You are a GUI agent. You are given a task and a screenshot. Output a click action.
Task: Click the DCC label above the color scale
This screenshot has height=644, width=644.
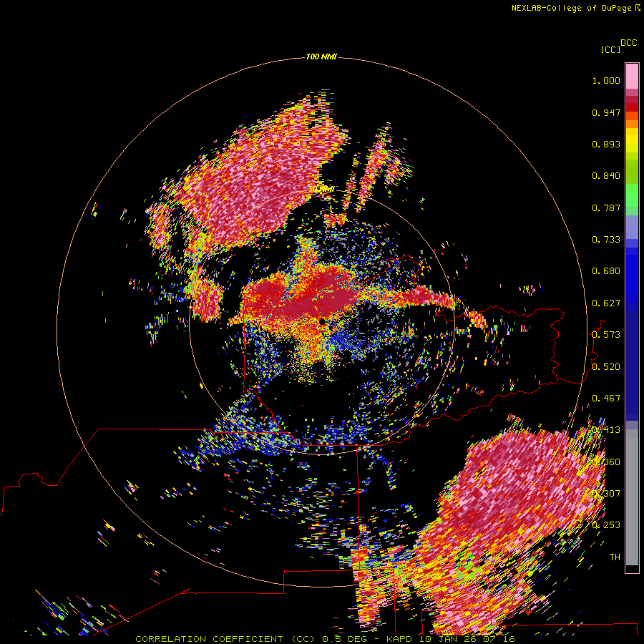[628, 43]
